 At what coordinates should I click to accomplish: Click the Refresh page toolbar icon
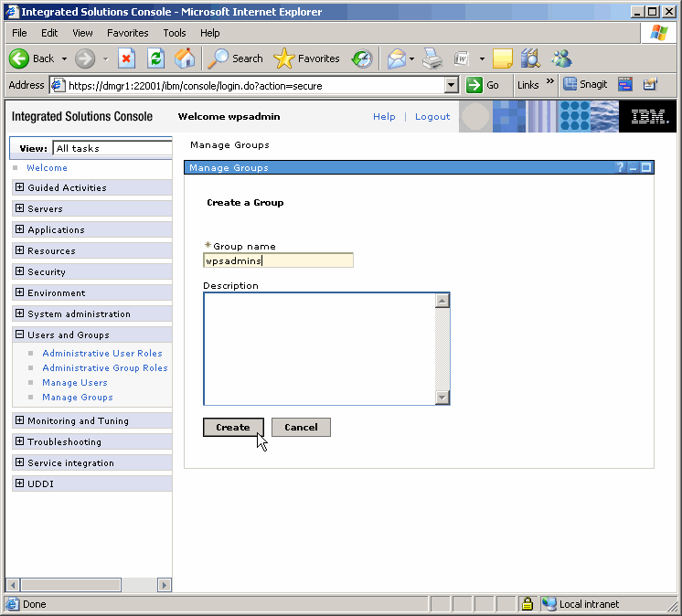pyautogui.click(x=155, y=58)
